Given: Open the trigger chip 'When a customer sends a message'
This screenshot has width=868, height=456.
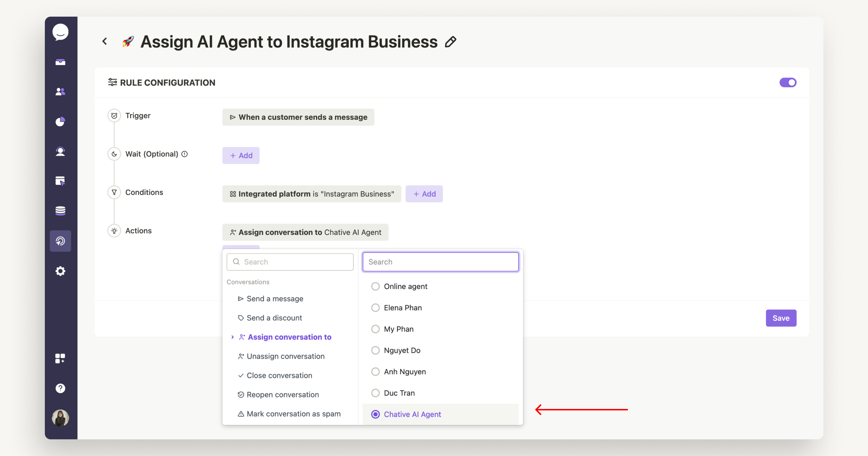Looking at the screenshot, I should click(x=298, y=117).
